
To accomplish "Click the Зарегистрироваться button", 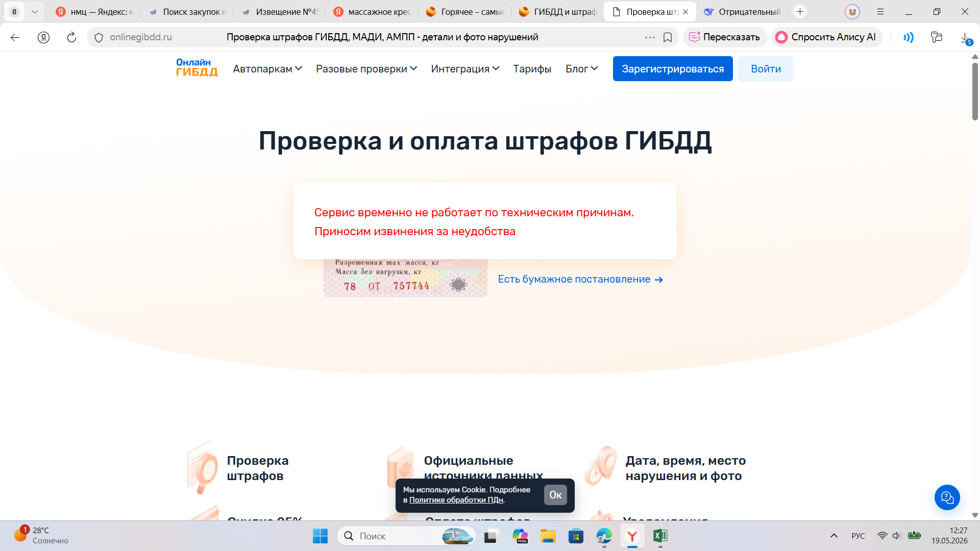I will [673, 69].
